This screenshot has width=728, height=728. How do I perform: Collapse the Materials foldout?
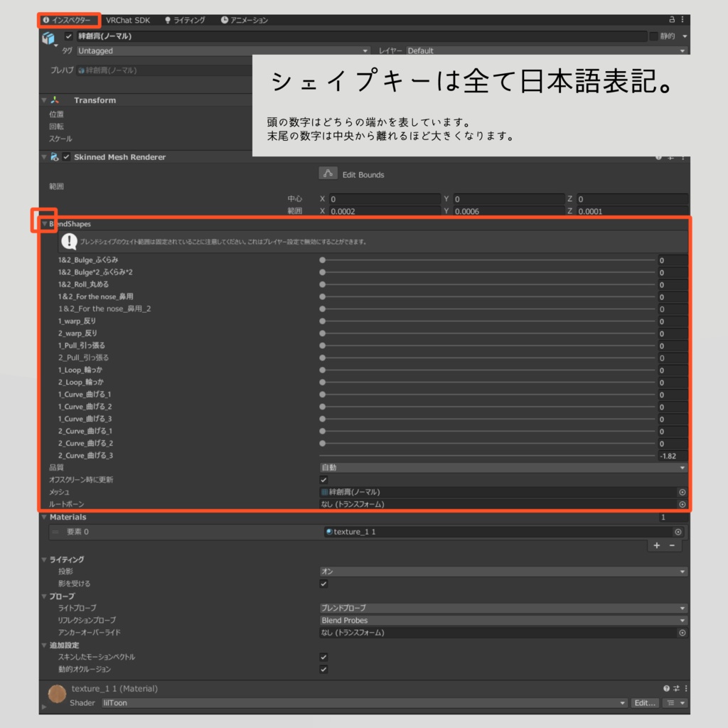(x=44, y=517)
